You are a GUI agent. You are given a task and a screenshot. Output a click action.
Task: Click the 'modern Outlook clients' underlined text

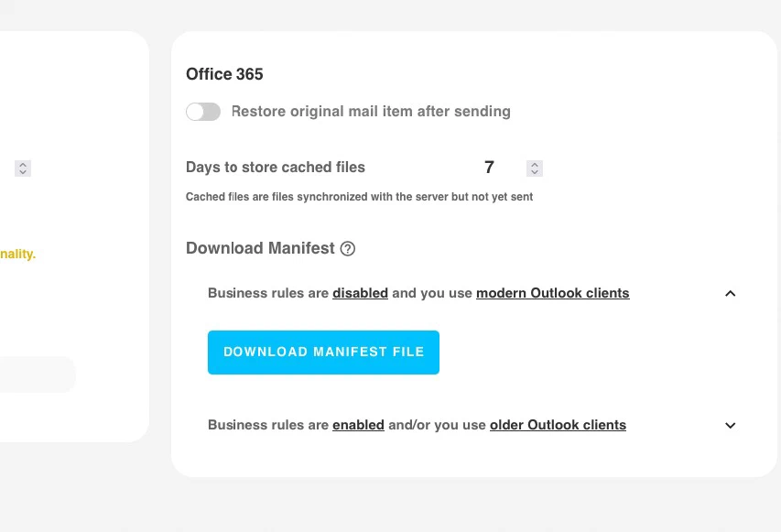[x=553, y=293]
